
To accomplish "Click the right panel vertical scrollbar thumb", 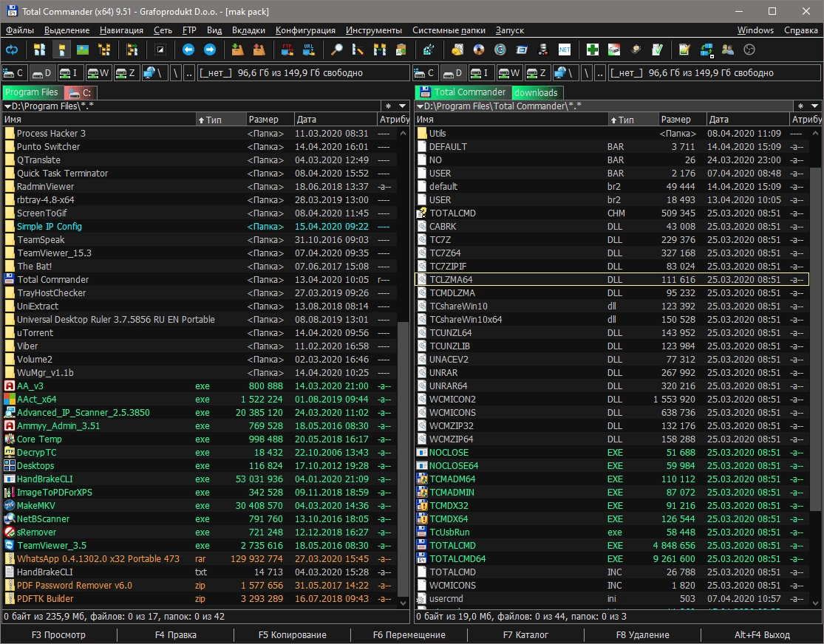I will click(815, 339).
